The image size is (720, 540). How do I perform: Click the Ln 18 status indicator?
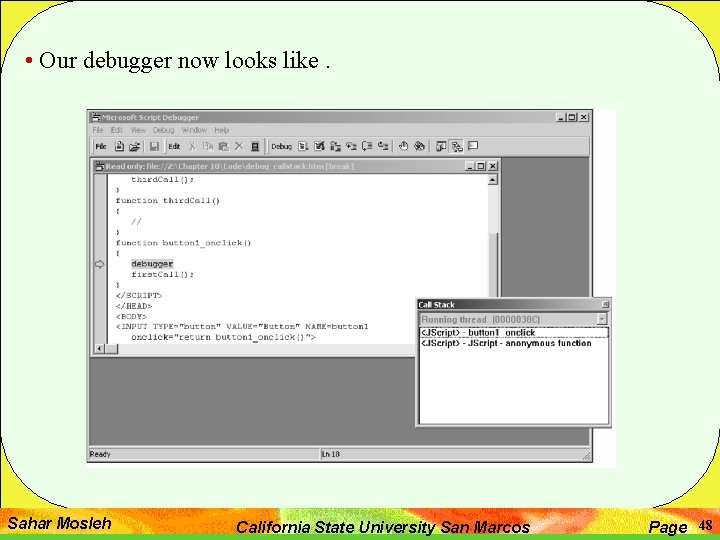tap(331, 454)
